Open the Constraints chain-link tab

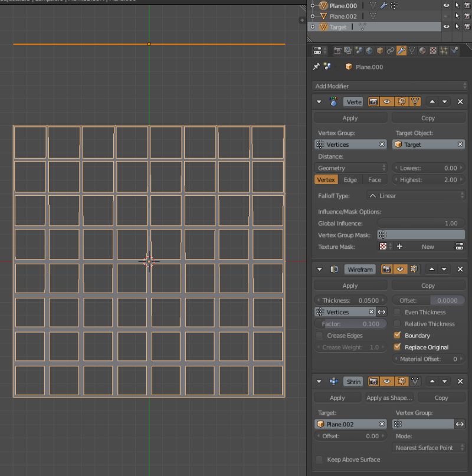(x=391, y=50)
